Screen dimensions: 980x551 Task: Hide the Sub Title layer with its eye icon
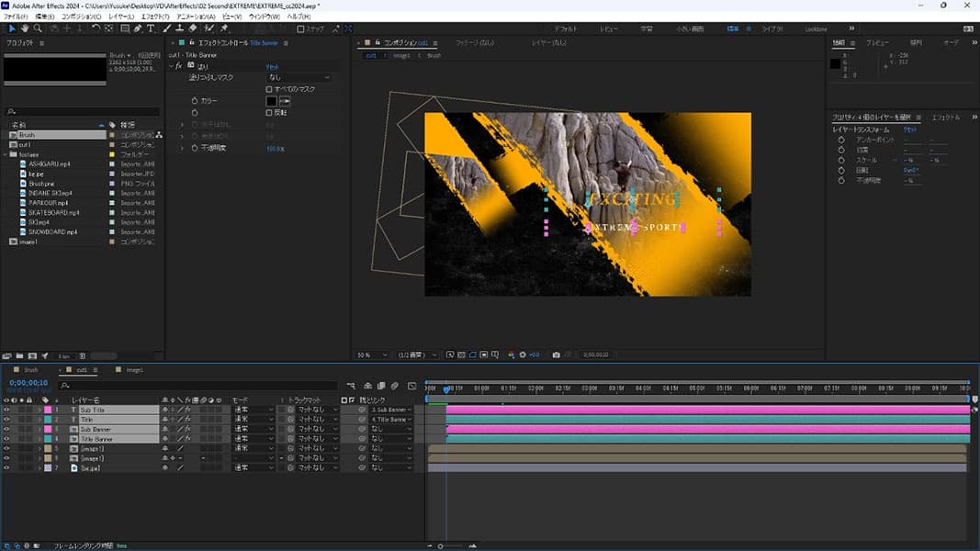pyautogui.click(x=6, y=410)
